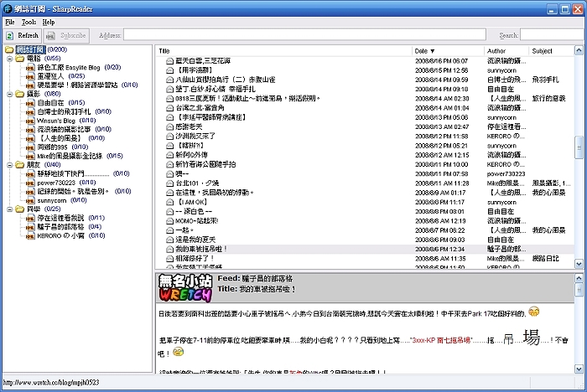Click the RSS icon of sunnycorn feed
Viewport: 587px width, 392px height.
30,201
